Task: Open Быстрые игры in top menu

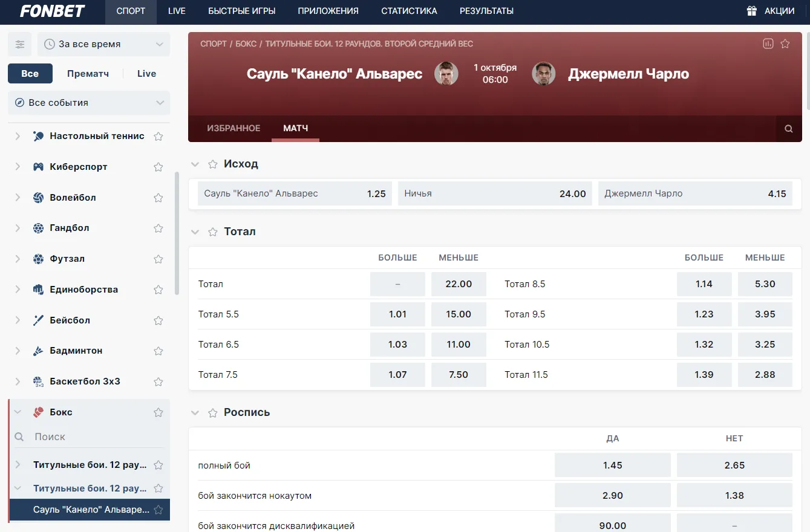Action: (242, 11)
